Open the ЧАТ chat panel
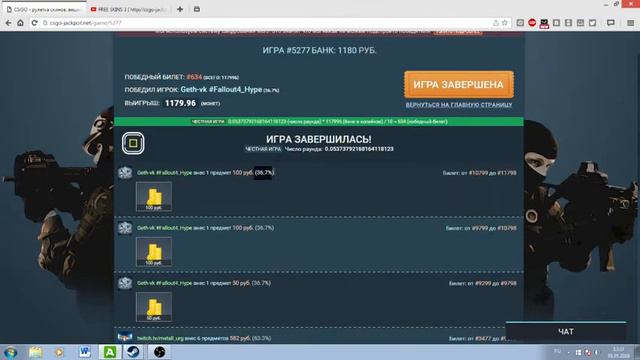Viewport: 640px width, 360px height. (x=566, y=331)
